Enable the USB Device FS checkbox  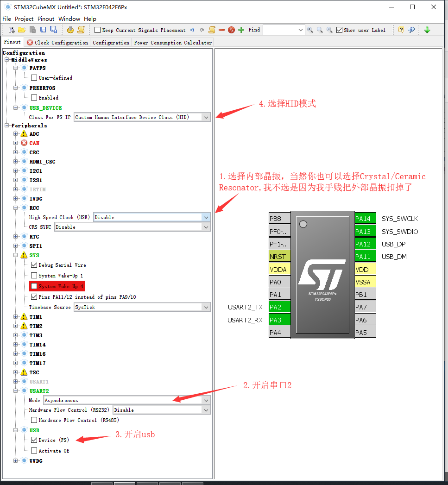click(x=34, y=440)
